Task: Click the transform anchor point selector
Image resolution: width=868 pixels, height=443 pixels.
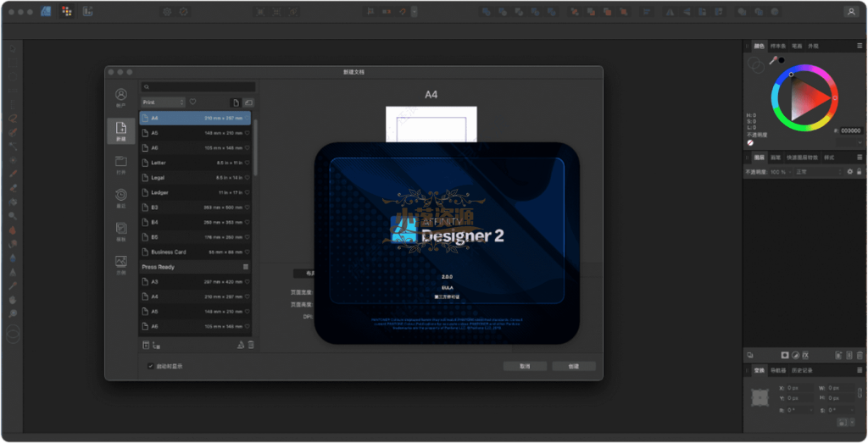Action: click(759, 397)
